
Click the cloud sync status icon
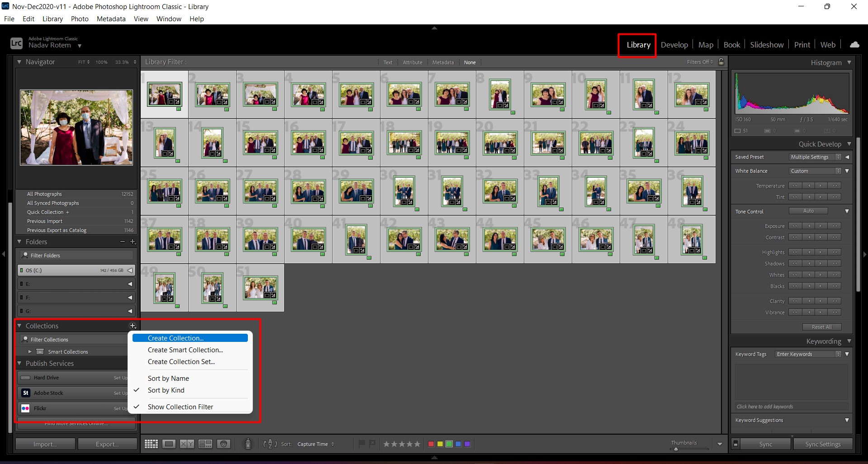pyautogui.click(x=854, y=44)
